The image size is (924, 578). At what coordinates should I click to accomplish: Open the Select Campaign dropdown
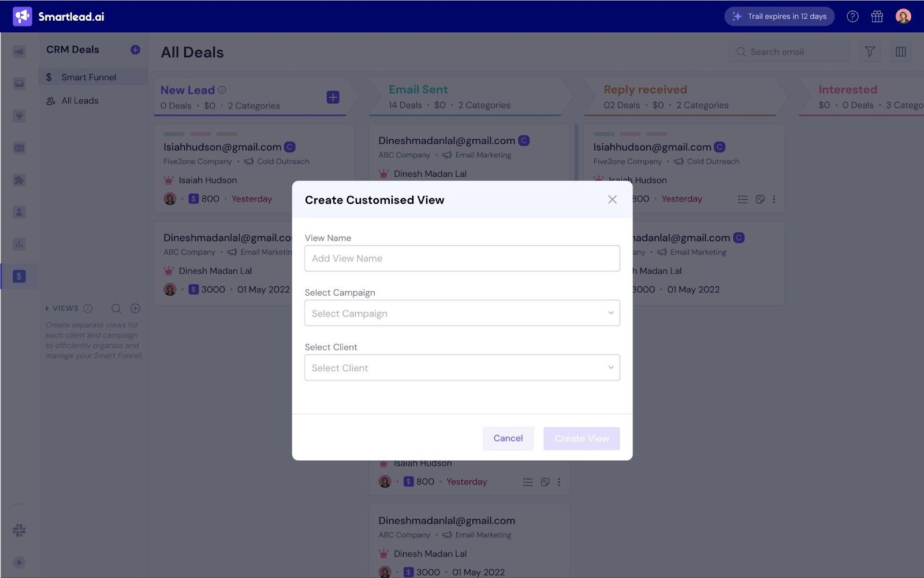pyautogui.click(x=462, y=313)
